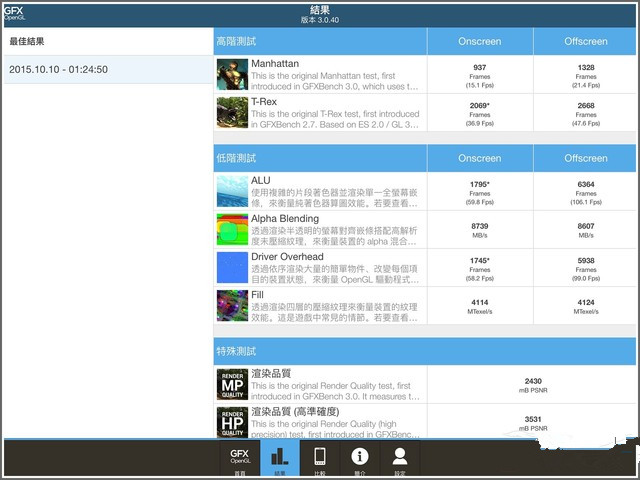Click the 結果 page title

click(320, 9)
